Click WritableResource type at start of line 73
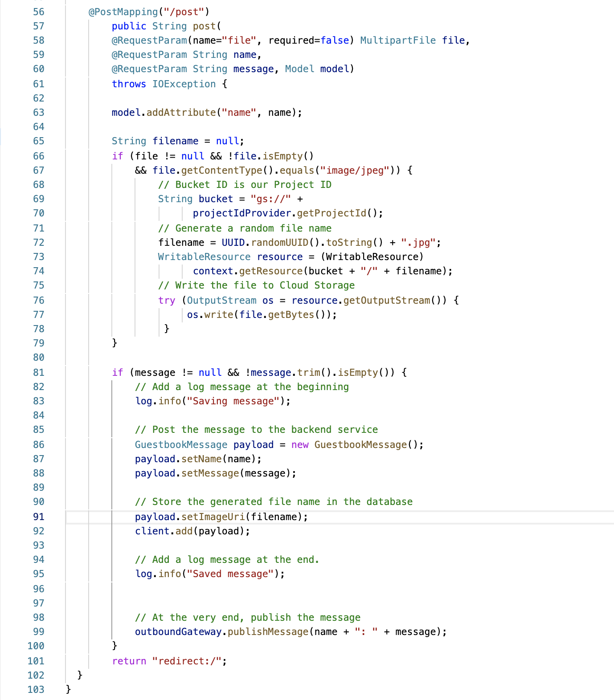Image resolution: width=614 pixels, height=700 pixels. click(x=204, y=256)
